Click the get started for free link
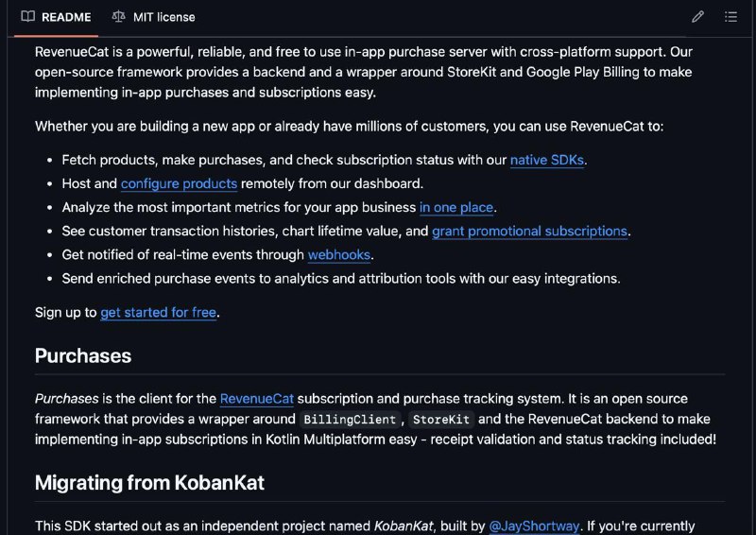The width and height of the screenshot is (756, 535). (x=158, y=313)
